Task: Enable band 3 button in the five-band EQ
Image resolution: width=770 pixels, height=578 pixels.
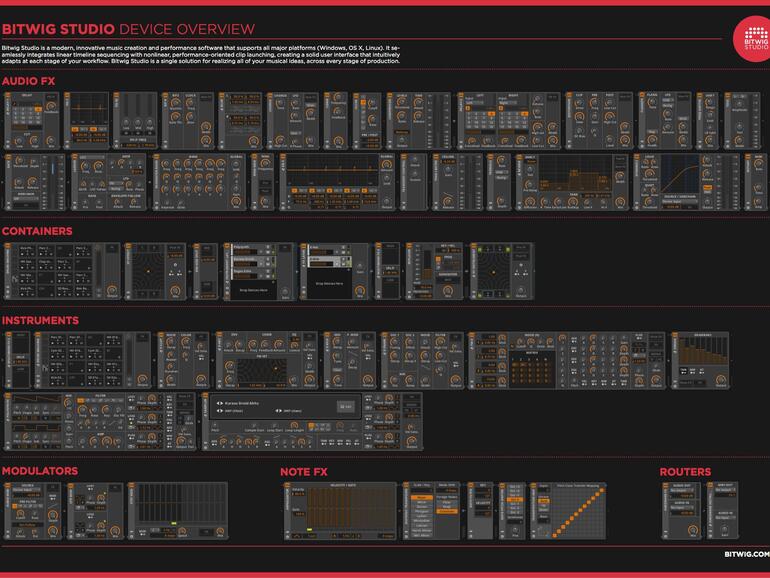Action: point(330,190)
